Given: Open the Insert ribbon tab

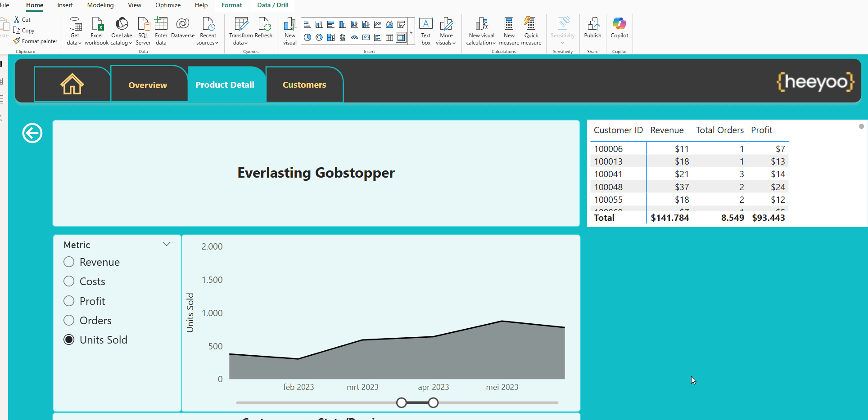Looking at the screenshot, I should (x=65, y=5).
